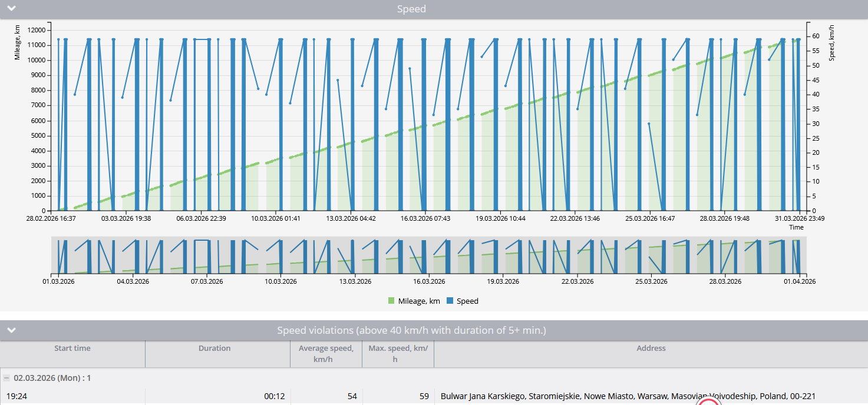868x405 pixels.
Task: Sort by Max. speed, km/h column
Action: [x=398, y=354]
